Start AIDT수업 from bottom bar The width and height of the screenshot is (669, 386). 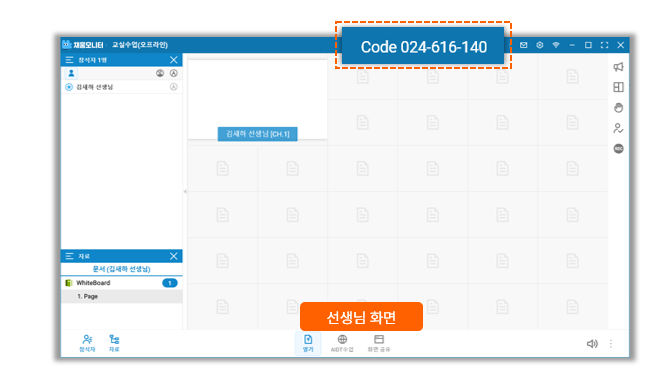click(x=342, y=343)
